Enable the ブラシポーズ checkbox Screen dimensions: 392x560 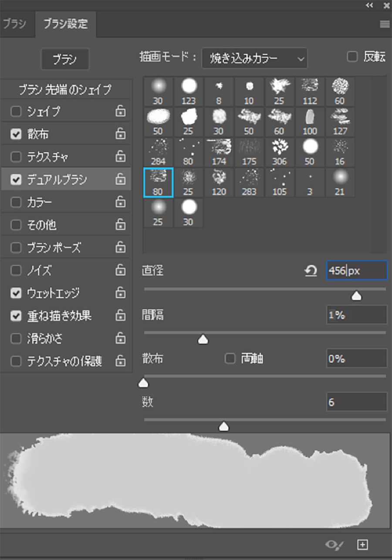coord(16,248)
